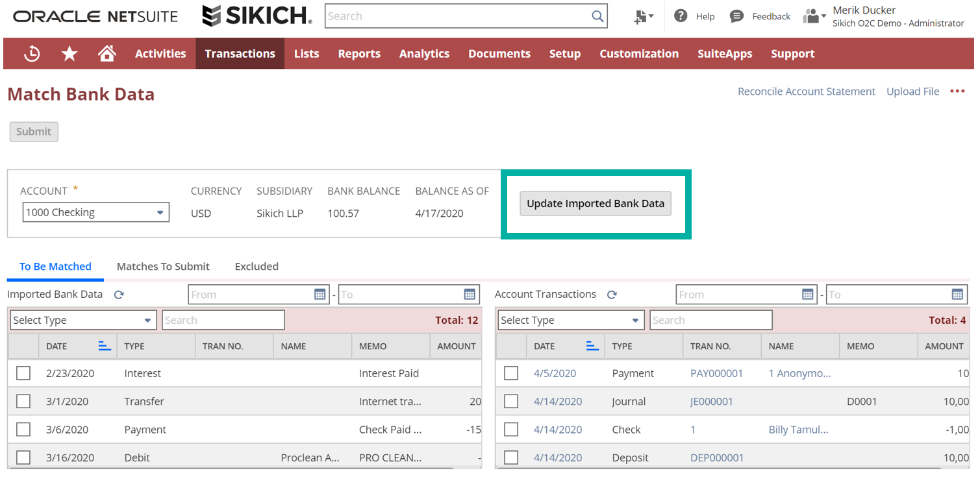Switch to the Matches To Submit tab

[163, 266]
